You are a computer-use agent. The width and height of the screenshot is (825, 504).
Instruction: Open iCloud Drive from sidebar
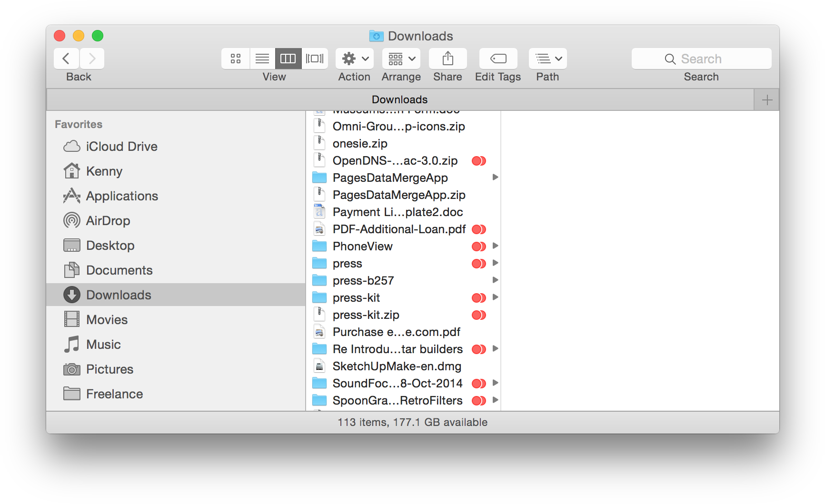[121, 147]
